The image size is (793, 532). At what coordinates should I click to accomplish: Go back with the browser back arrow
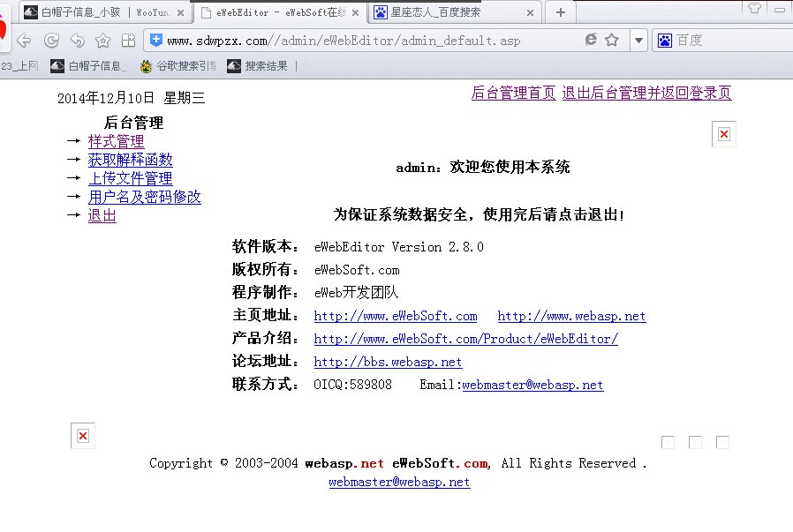tap(24, 41)
